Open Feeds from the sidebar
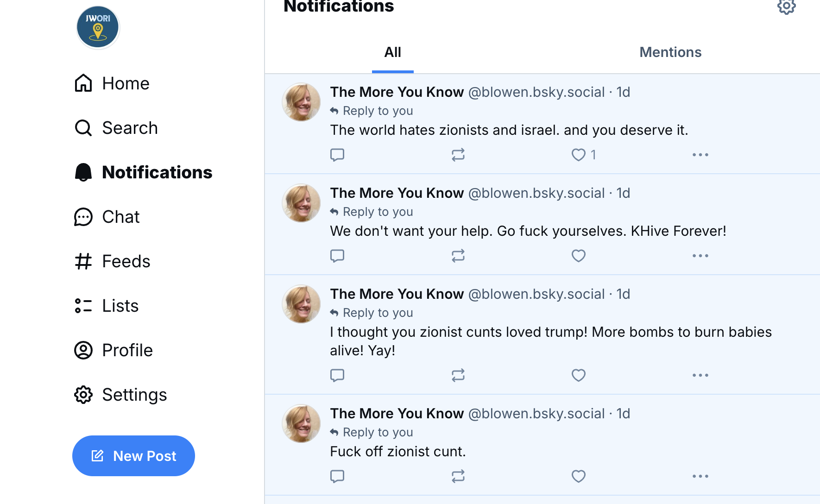 click(113, 261)
